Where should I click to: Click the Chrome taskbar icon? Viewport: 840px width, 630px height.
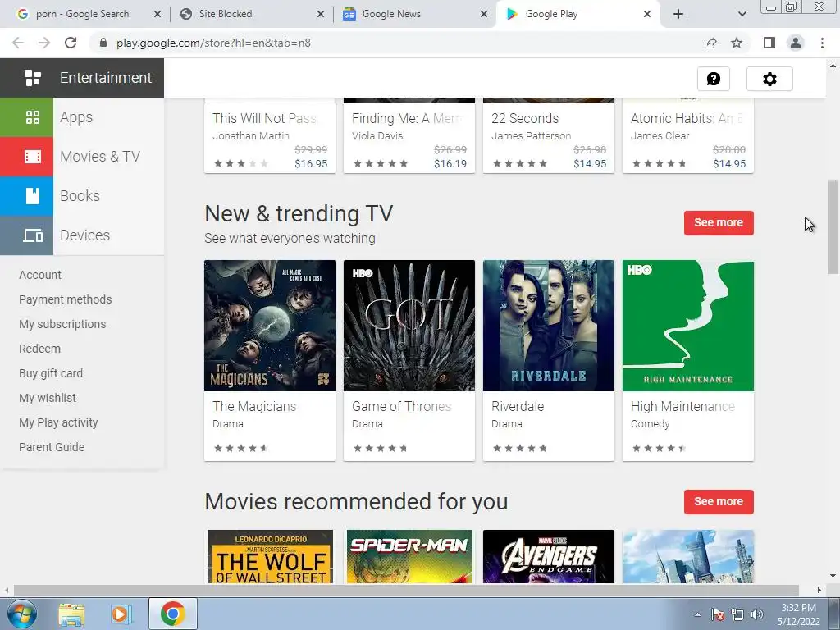pyautogui.click(x=172, y=614)
